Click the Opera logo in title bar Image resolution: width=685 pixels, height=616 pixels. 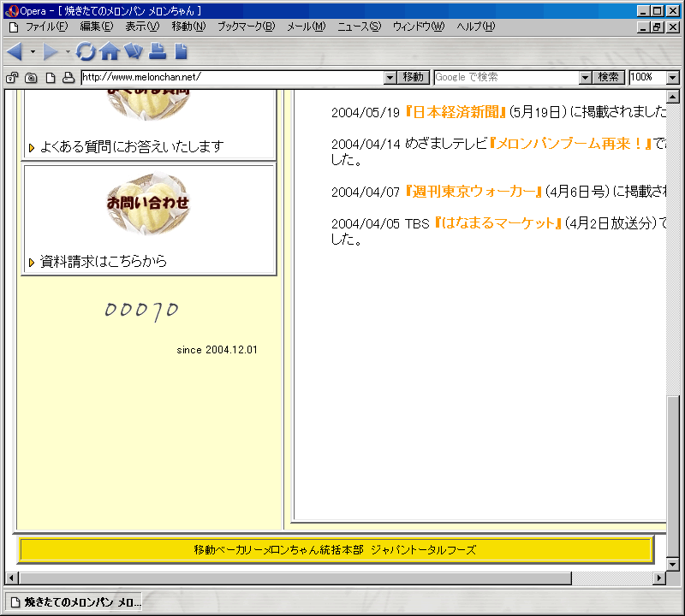12,11
